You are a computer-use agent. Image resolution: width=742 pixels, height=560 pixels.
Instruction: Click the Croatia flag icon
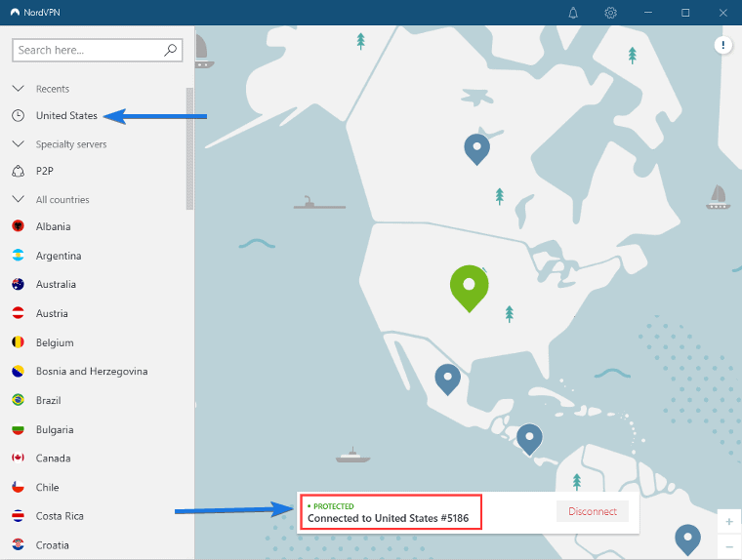18,544
